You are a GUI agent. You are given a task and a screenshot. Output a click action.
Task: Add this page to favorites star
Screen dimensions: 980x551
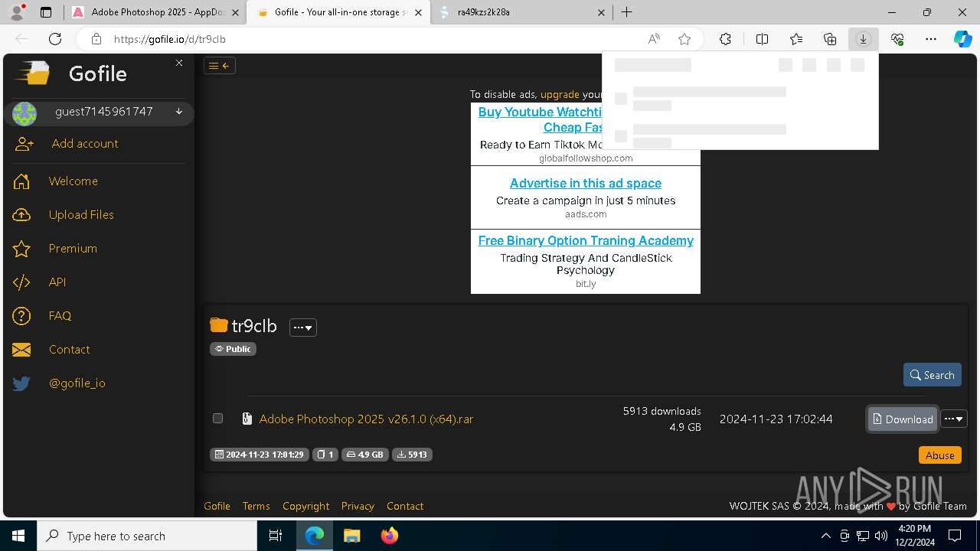684,39
